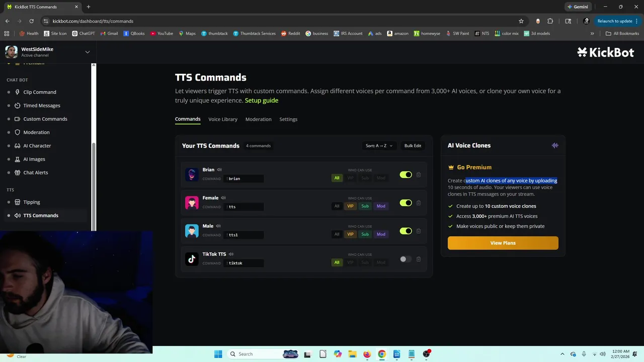Play preview of Male voice
This screenshot has height=362, width=644.
pos(218,226)
